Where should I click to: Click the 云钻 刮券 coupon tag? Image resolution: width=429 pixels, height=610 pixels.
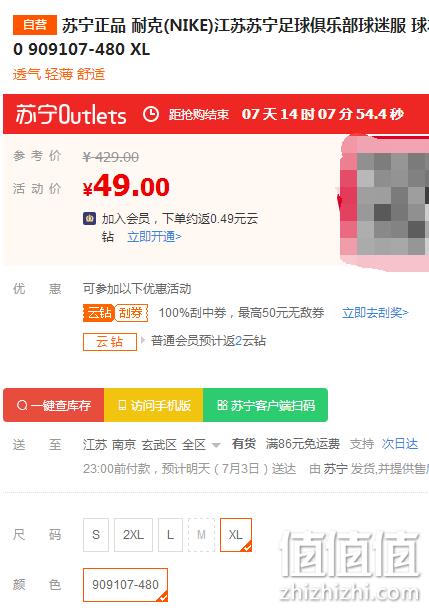[x=116, y=313]
